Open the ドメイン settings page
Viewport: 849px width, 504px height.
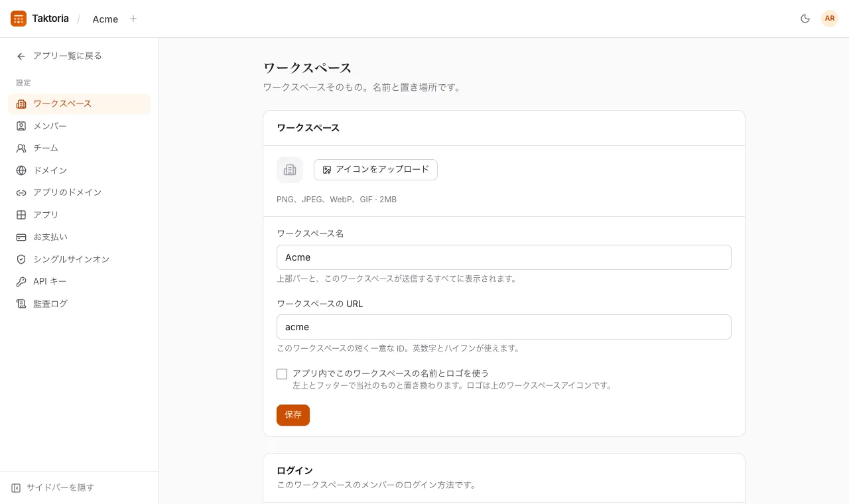(80, 170)
